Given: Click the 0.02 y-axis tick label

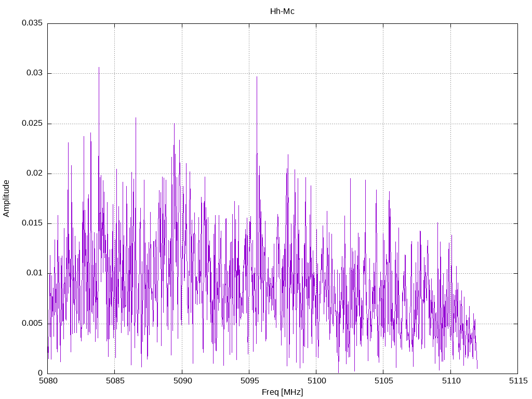Looking at the screenshot, I should 34,174.
